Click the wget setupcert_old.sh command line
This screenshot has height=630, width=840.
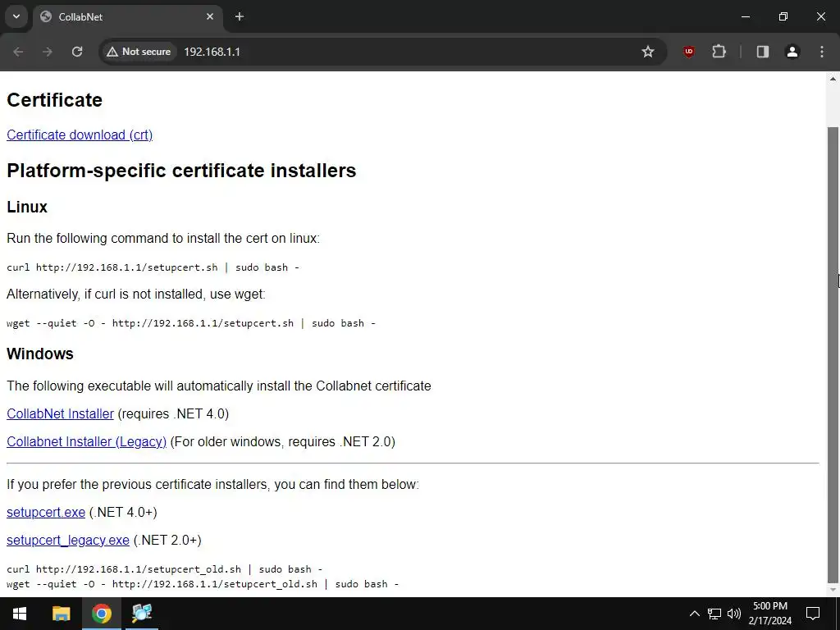pos(203,584)
